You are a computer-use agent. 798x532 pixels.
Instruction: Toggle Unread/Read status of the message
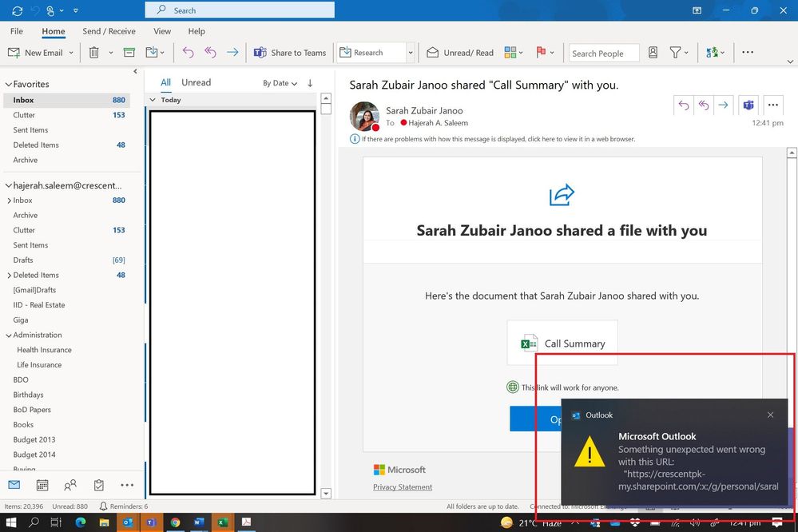click(x=460, y=53)
